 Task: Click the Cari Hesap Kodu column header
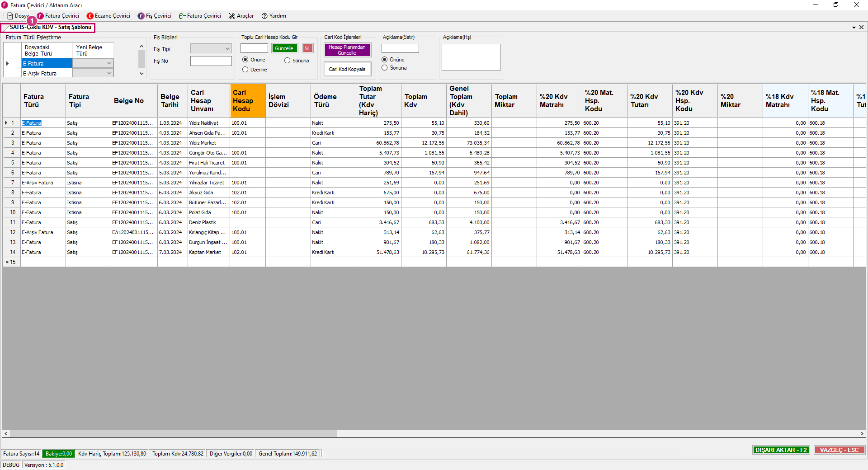click(x=247, y=100)
